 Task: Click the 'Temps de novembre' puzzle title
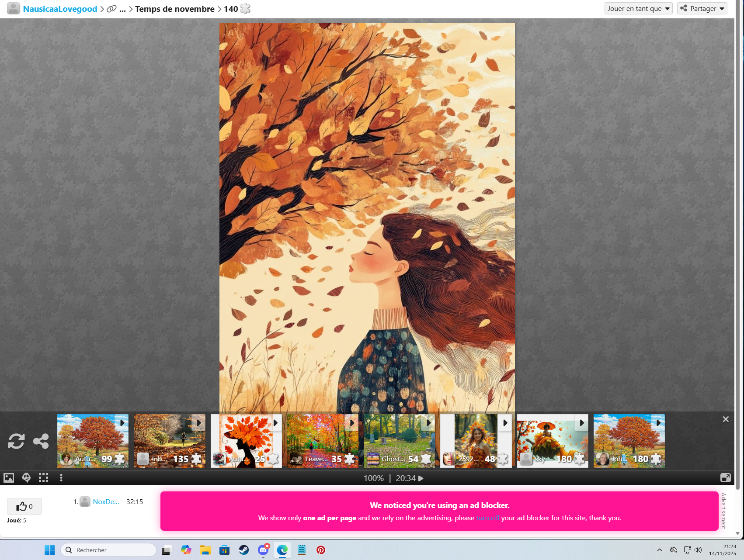175,9
